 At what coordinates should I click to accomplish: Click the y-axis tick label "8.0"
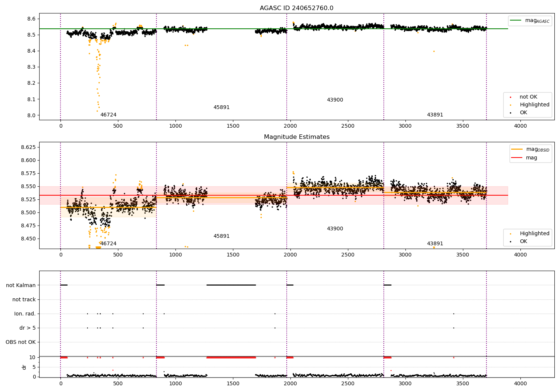tap(31, 115)
